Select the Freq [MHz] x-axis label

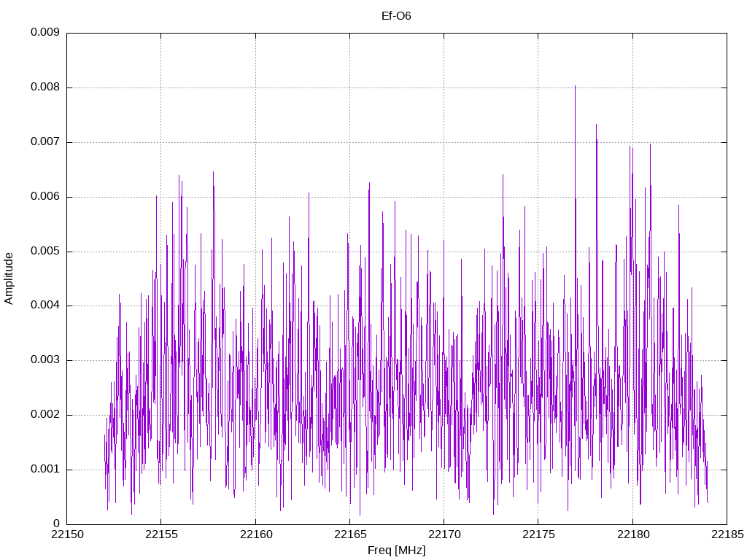coord(396,551)
